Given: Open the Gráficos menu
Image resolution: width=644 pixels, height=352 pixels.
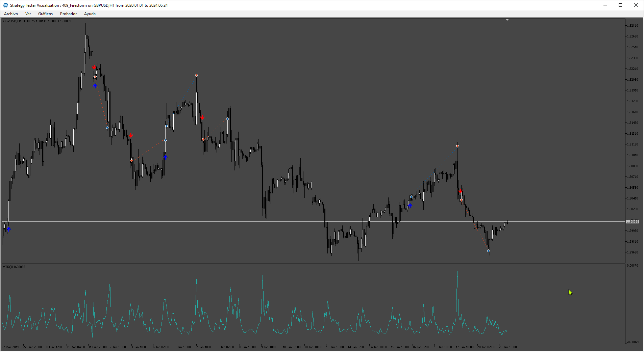Looking at the screenshot, I should coord(45,14).
